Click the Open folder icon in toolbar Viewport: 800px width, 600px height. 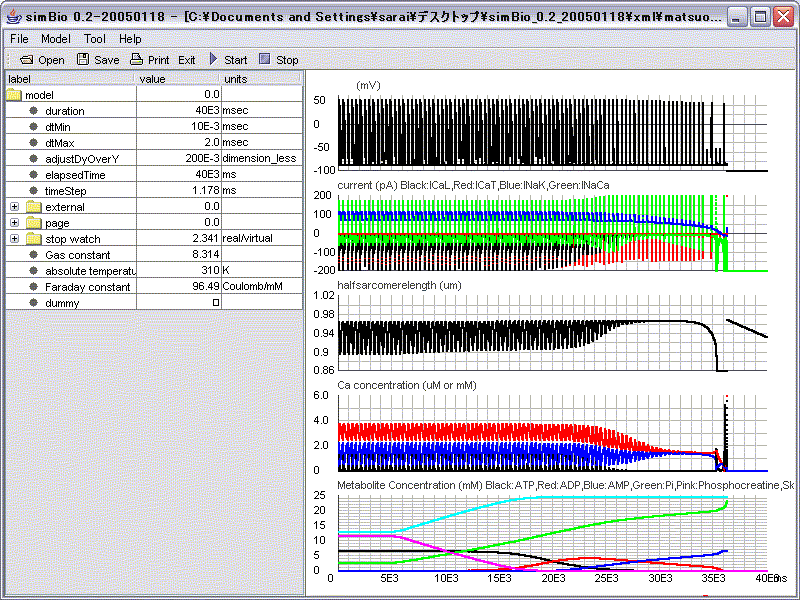pyautogui.click(x=26, y=60)
